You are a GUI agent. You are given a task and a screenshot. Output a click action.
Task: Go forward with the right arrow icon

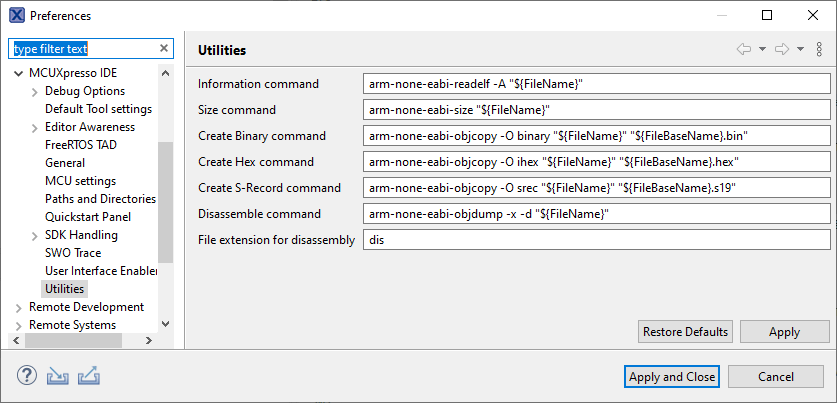click(782, 49)
